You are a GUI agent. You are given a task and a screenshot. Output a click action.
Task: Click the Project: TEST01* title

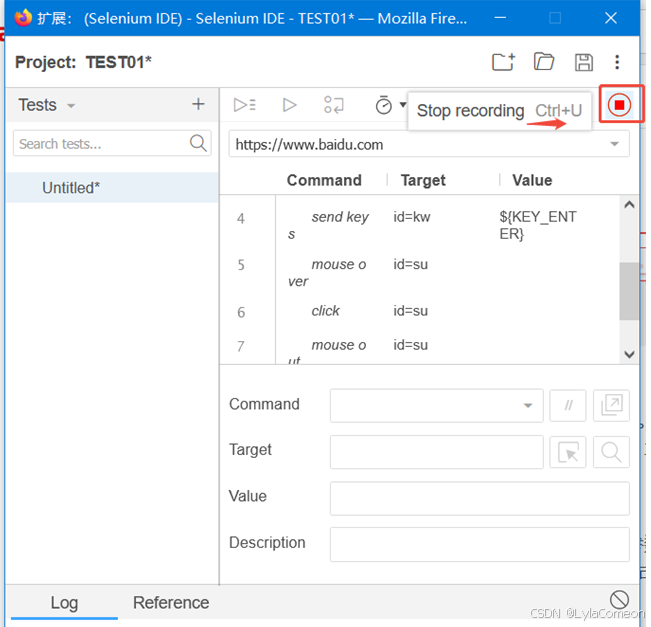coord(83,62)
